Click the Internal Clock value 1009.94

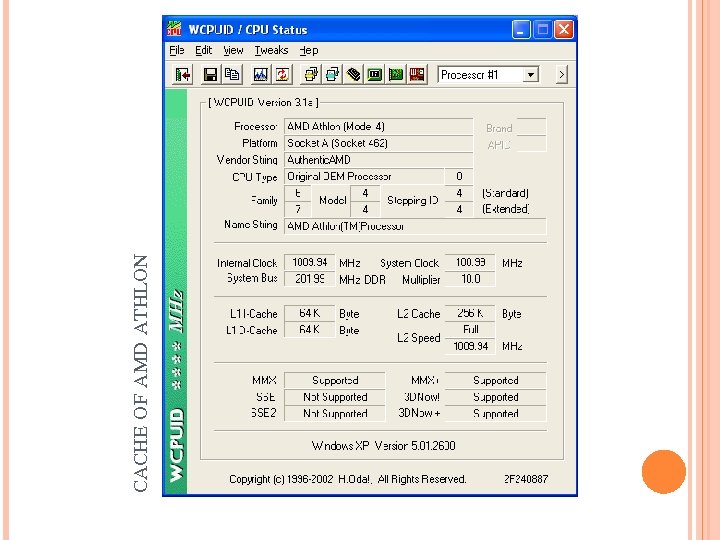(x=309, y=262)
